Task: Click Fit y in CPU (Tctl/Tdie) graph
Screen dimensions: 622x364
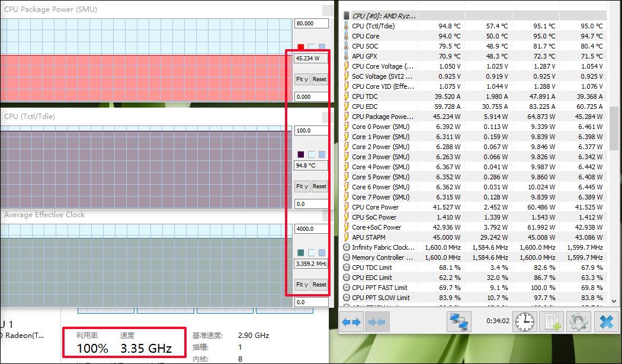Action: point(302,186)
